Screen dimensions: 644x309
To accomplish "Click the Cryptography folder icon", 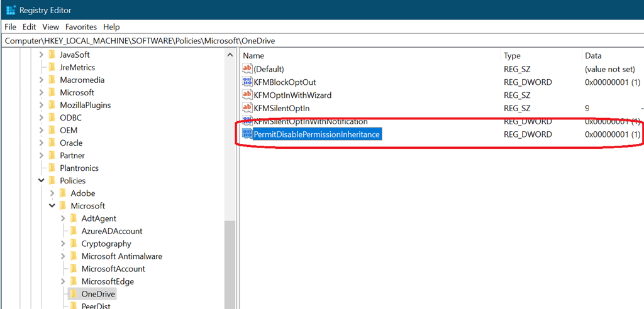I will click(74, 244).
